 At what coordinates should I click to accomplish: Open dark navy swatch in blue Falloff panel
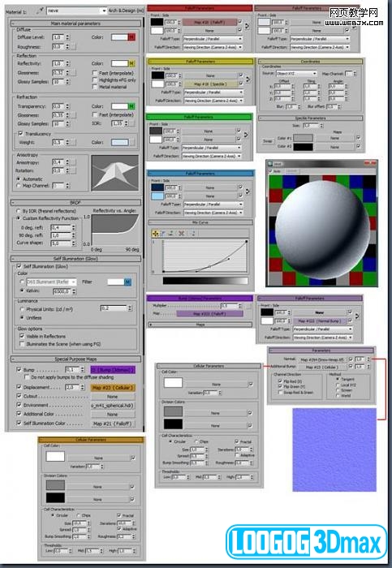[157, 187]
